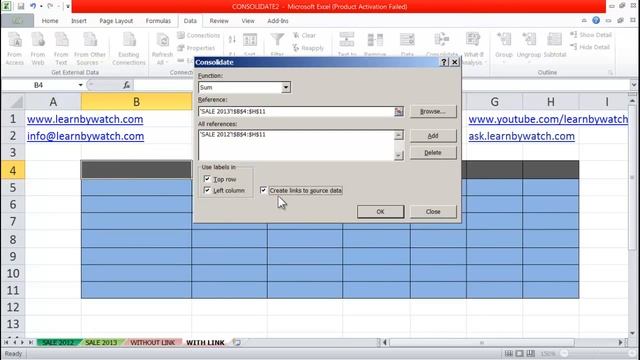
Task: Open the Function dropdown showing Sum
Action: [286, 87]
